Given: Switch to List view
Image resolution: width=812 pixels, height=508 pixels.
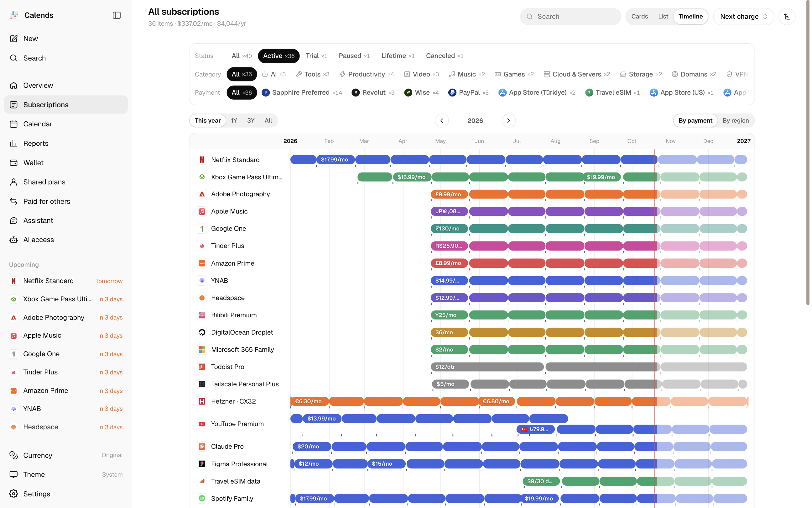Looking at the screenshot, I should pyautogui.click(x=663, y=16).
